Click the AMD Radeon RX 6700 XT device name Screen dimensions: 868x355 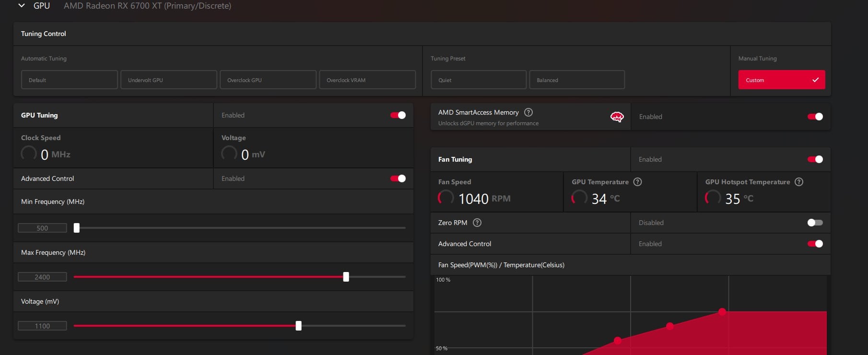(x=147, y=6)
